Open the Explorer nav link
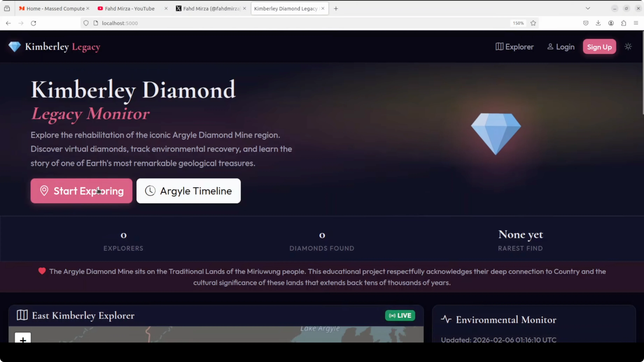Image resolution: width=644 pixels, height=362 pixels. [514, 47]
